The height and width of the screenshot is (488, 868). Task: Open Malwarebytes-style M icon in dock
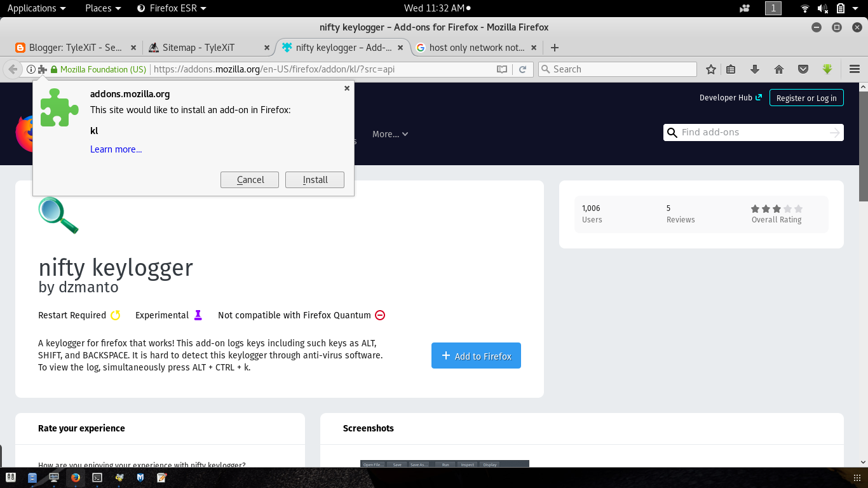[x=140, y=477]
